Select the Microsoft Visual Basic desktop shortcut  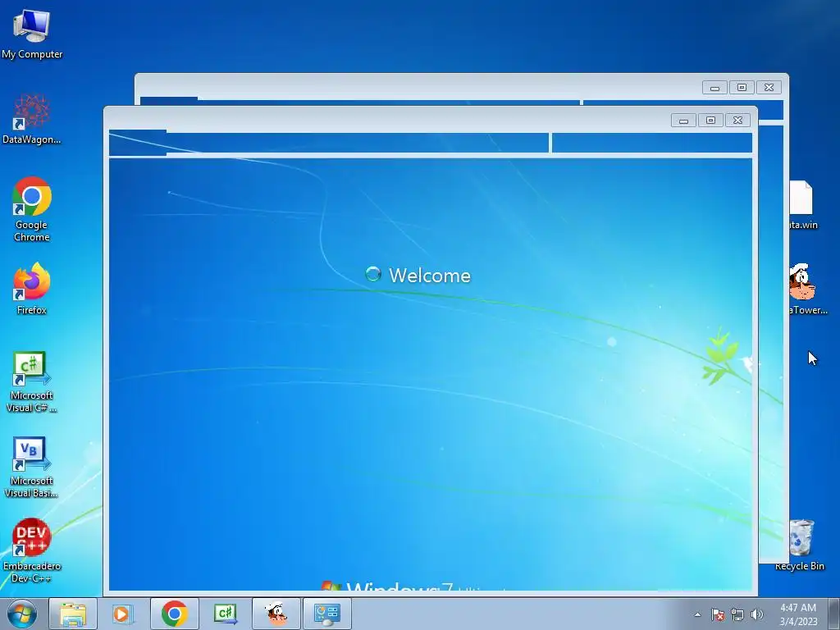click(x=32, y=467)
